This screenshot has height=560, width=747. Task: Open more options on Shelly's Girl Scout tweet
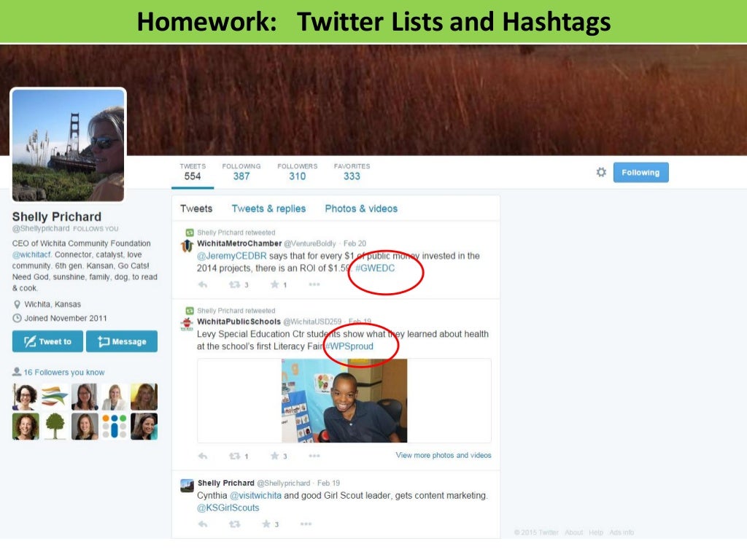306,524
